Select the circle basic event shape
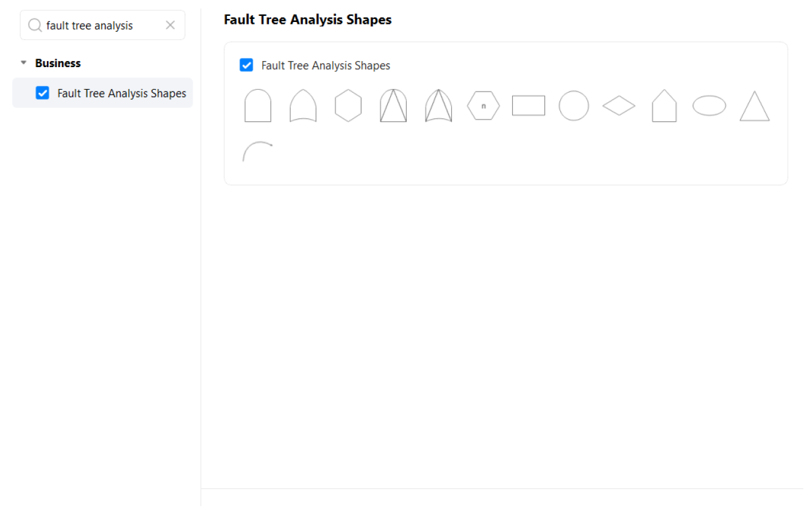The height and width of the screenshot is (515, 812). click(574, 106)
